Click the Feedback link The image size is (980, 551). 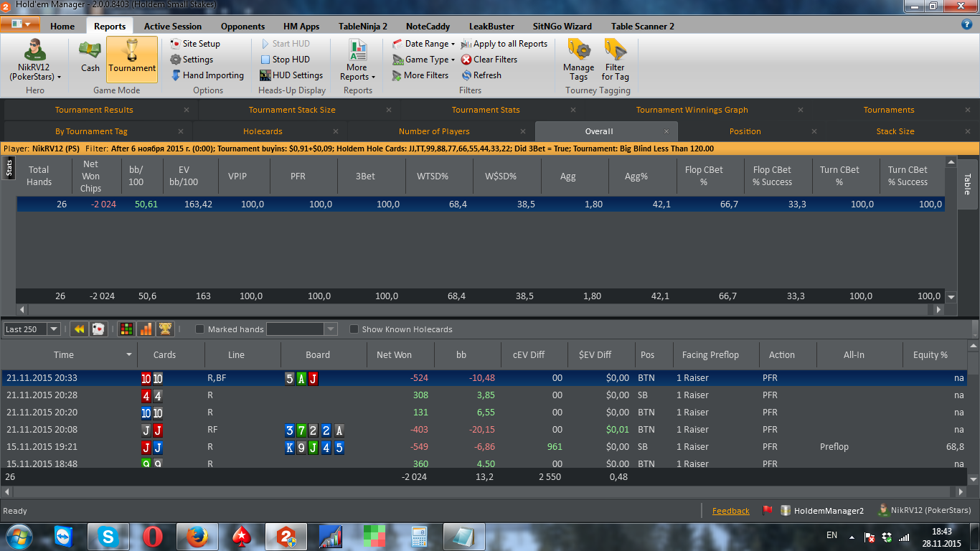(x=730, y=511)
